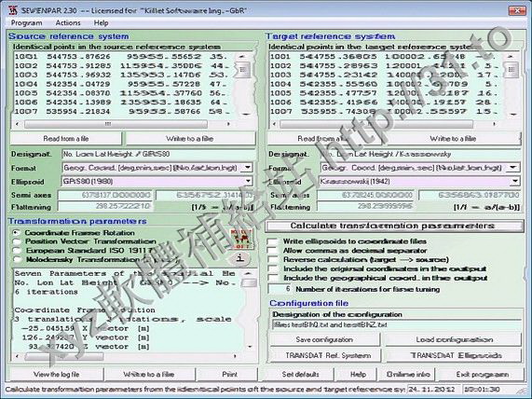Click the X vector result line

[85, 328]
